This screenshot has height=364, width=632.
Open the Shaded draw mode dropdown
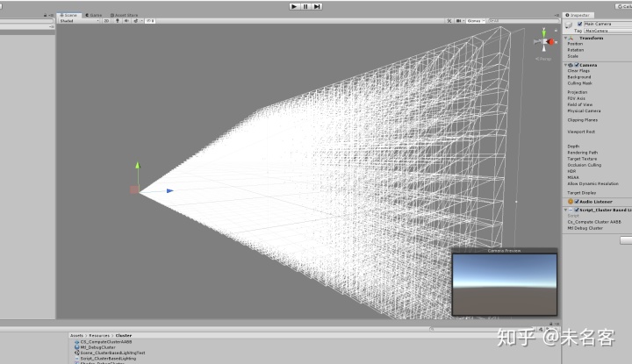click(79, 20)
